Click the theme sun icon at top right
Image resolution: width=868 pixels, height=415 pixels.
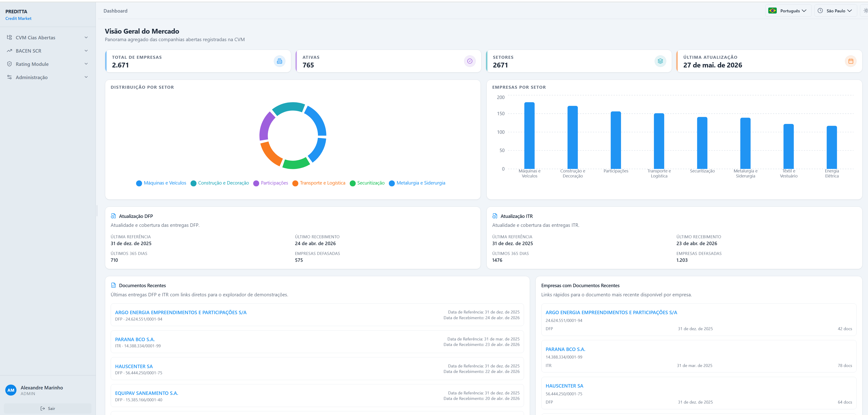pyautogui.click(x=865, y=11)
